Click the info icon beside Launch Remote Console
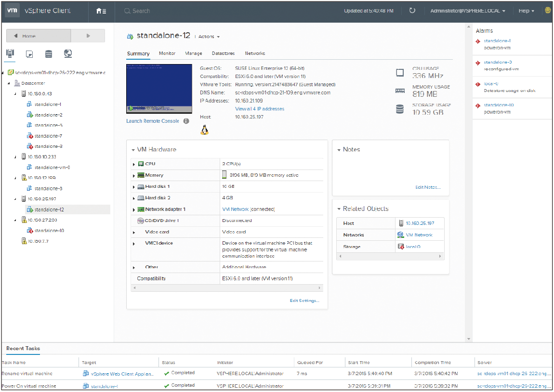Image resolution: width=554 pixels, height=392 pixels. pos(186,121)
